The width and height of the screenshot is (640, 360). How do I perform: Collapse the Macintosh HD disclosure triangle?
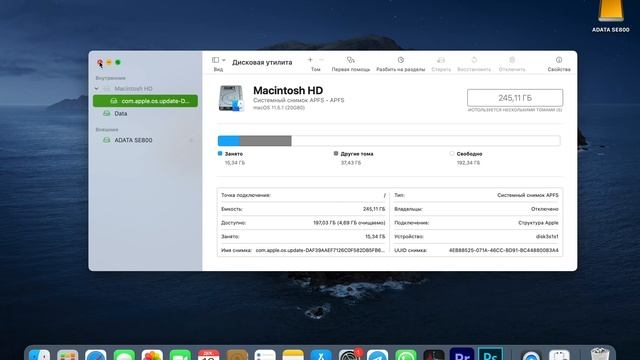(x=96, y=89)
